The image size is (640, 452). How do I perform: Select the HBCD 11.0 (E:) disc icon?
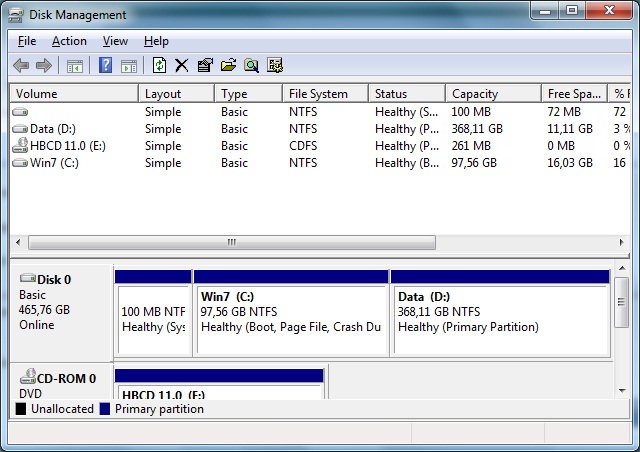point(20,145)
